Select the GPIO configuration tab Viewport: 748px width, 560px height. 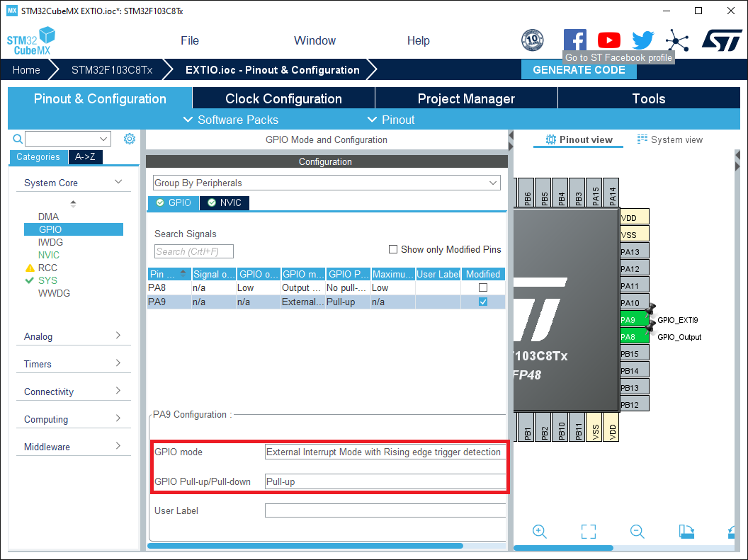point(174,202)
